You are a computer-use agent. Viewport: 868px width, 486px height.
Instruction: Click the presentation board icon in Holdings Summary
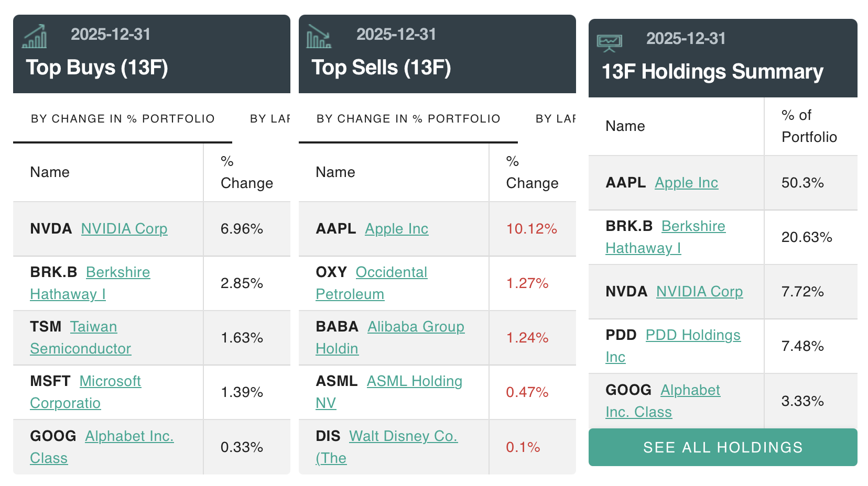point(609,43)
